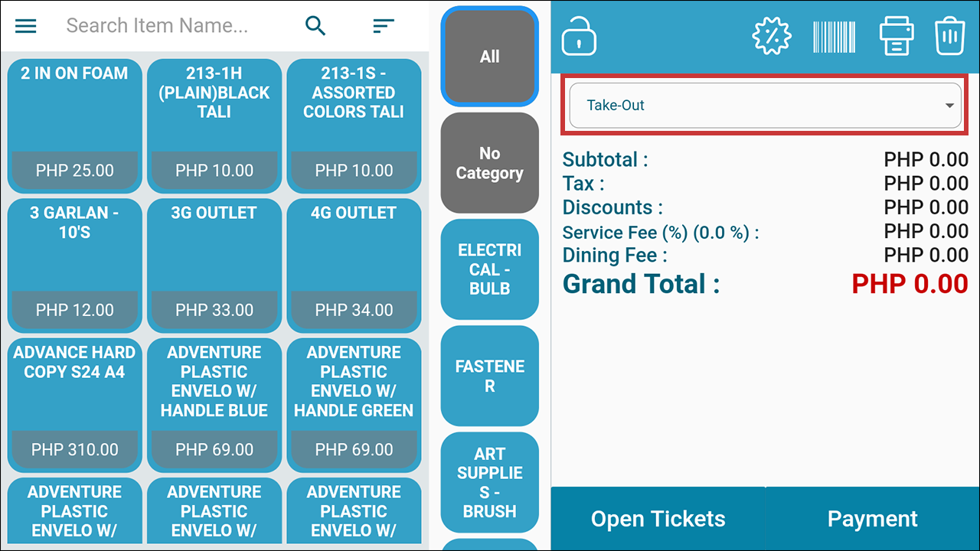
Task: Click the Discounts label
Action: (x=612, y=207)
